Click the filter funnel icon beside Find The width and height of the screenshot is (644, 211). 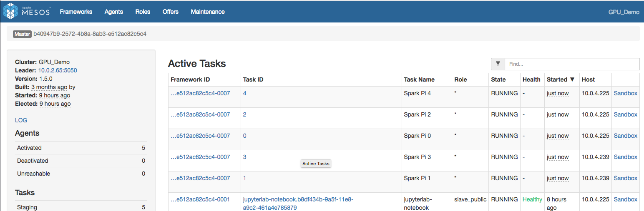(x=498, y=64)
